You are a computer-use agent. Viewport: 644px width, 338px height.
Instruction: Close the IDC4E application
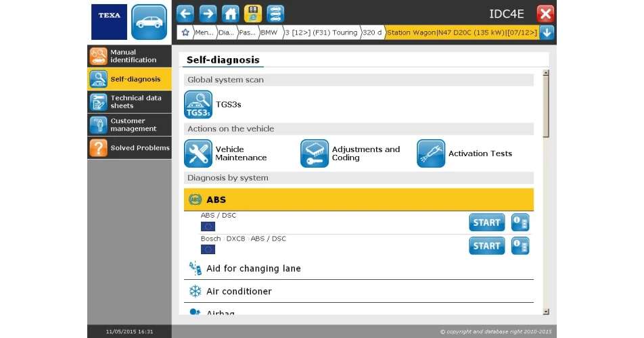(x=545, y=14)
